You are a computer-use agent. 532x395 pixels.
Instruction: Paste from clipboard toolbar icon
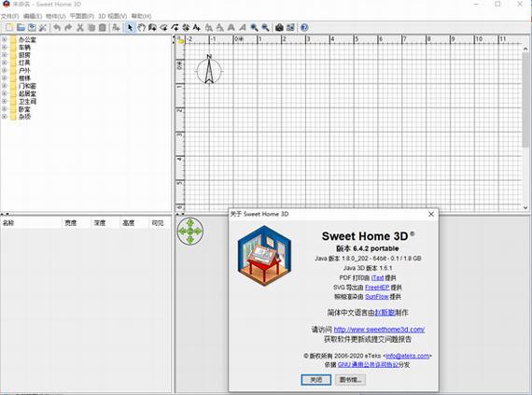pos(102,27)
